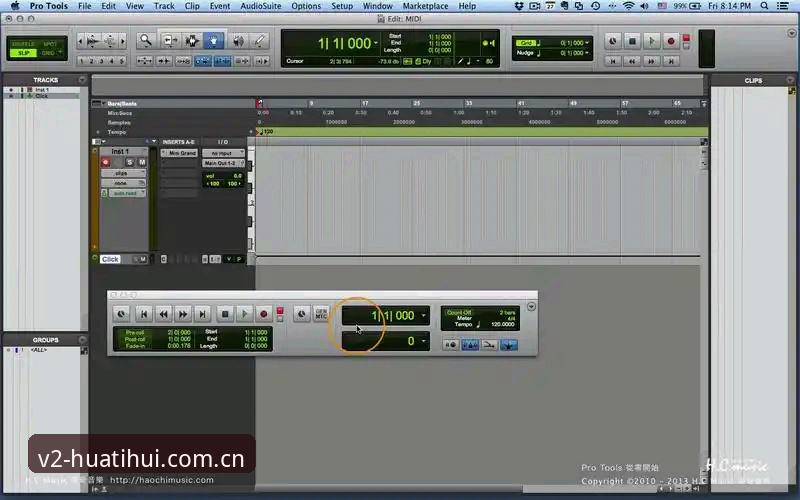Mute the Inst 1 track
This screenshot has height=500, width=800.
click(142, 162)
